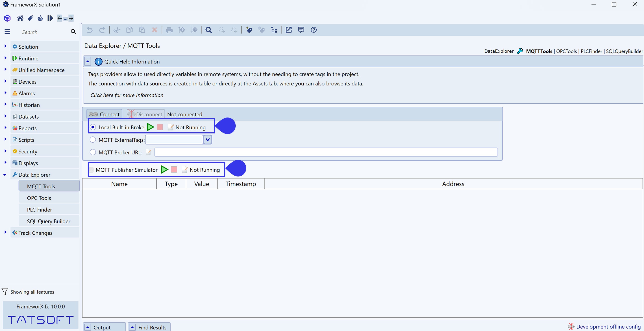Image resolution: width=644 pixels, height=331 pixels.
Task: Start the Local Built-in Broker
Action: 150,127
